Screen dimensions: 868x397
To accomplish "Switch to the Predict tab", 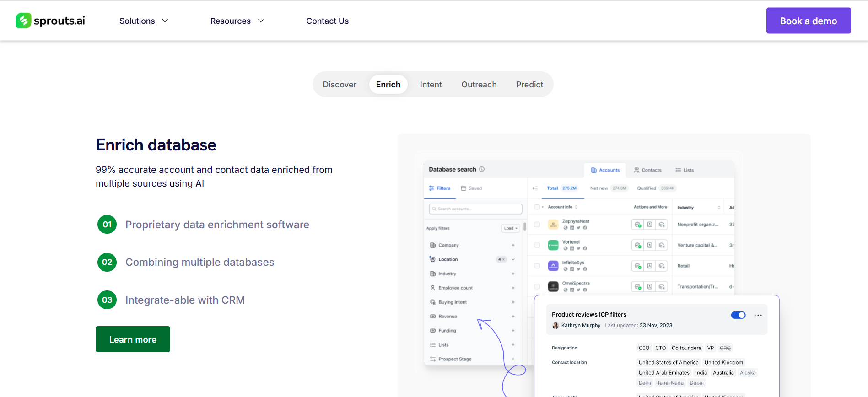I will coord(530,85).
